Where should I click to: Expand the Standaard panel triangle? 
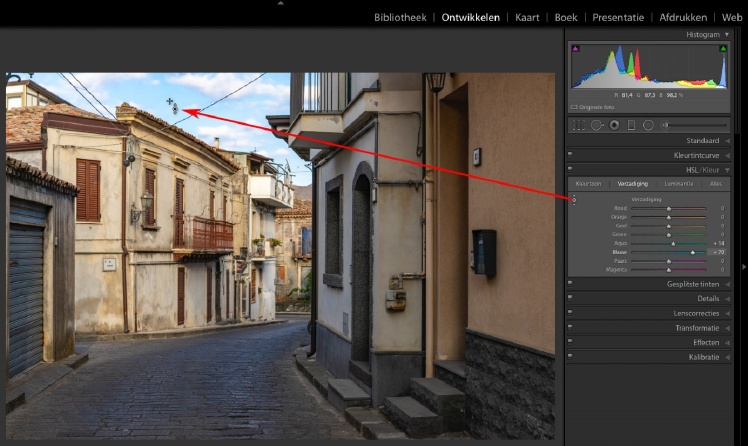tap(727, 141)
